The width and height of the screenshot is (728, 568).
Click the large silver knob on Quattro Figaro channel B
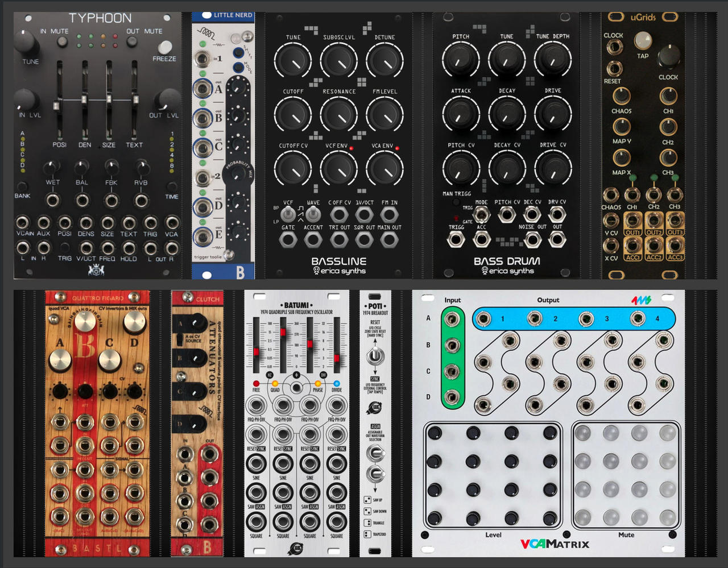[x=85, y=322]
